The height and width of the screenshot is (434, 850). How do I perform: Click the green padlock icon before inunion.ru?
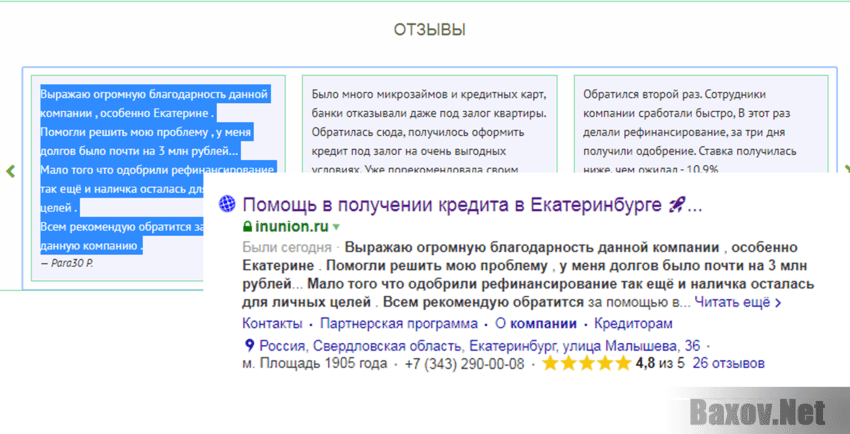tap(247, 226)
